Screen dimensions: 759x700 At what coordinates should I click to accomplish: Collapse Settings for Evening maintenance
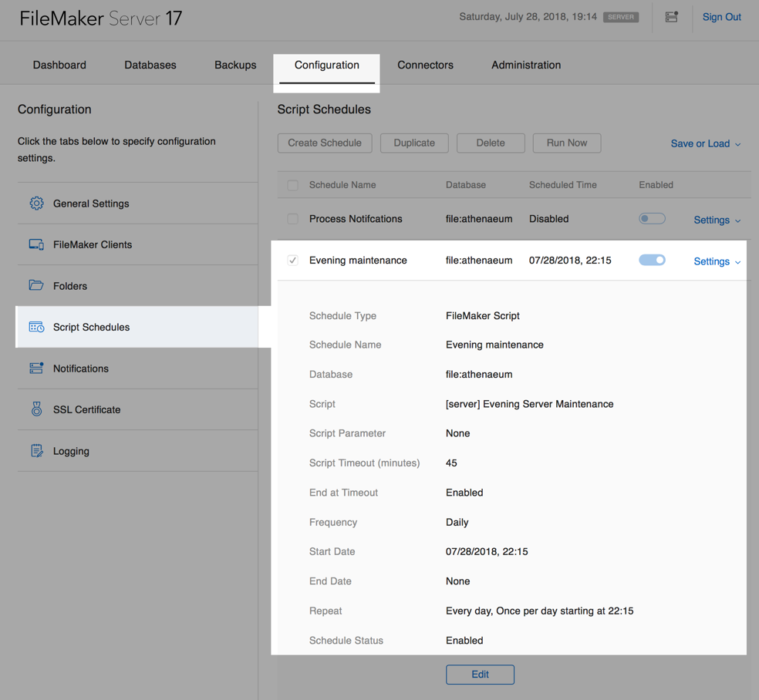coord(717,261)
